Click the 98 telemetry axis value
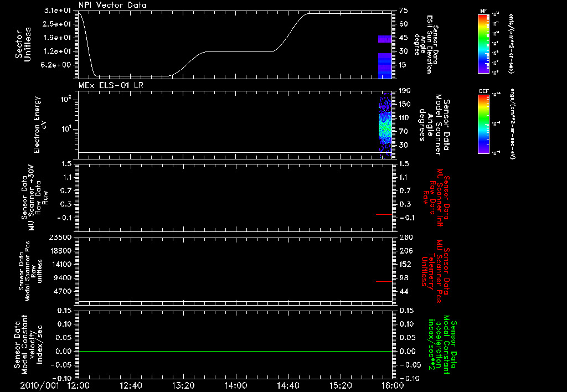This screenshot has height=392, width=567. coord(404,278)
